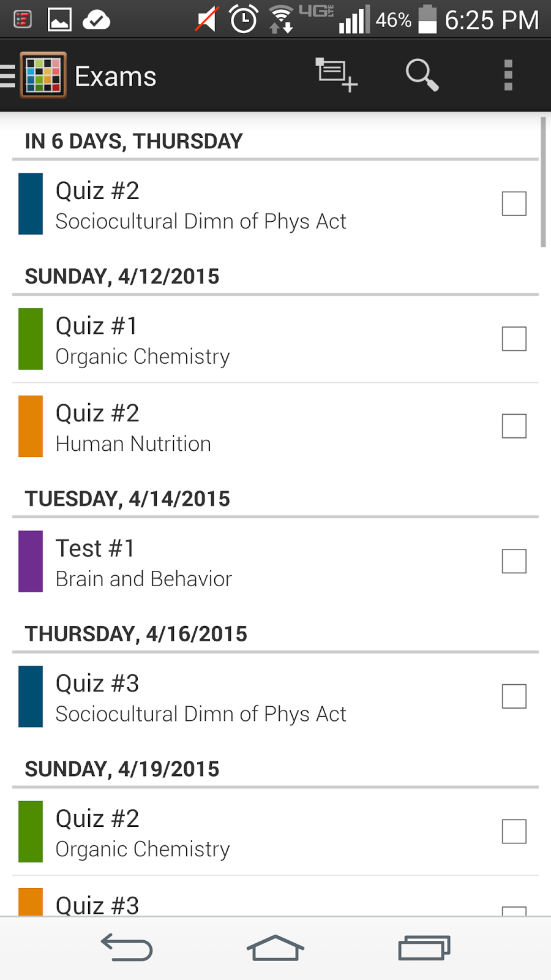Tap the alarm clock status icon

[243, 20]
